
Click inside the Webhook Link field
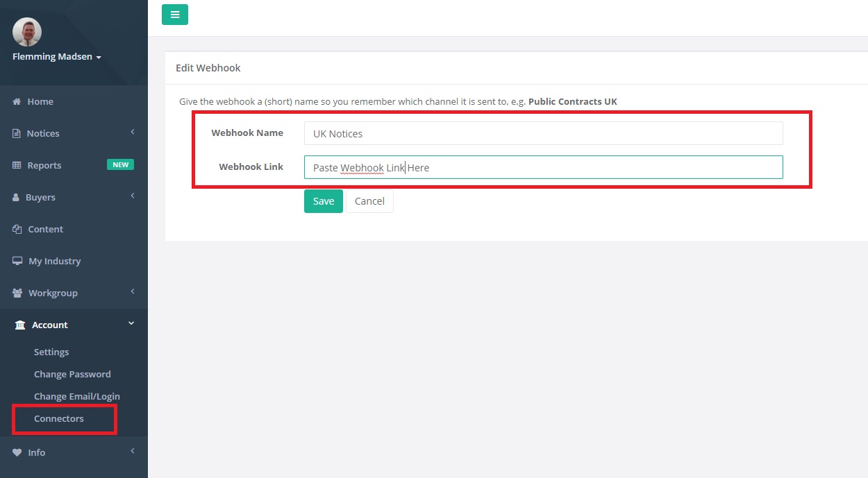[x=543, y=167]
